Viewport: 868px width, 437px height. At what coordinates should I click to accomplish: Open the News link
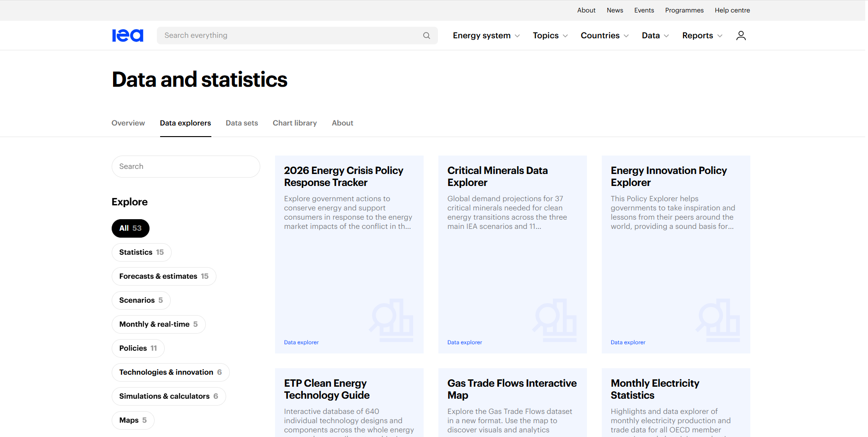615,10
